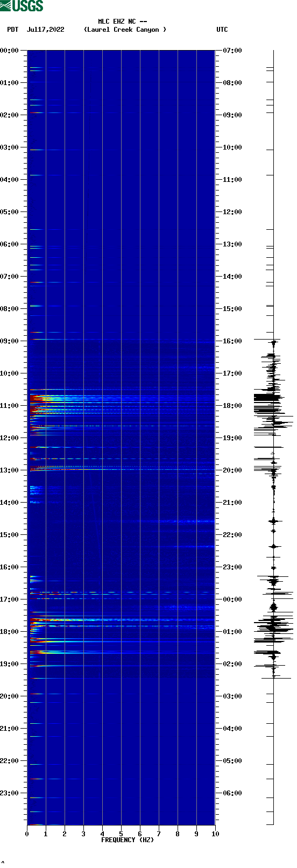Select the '(Laurel Creek Canyon )' subtitle
This screenshot has height=868, width=297.
click(x=125, y=30)
